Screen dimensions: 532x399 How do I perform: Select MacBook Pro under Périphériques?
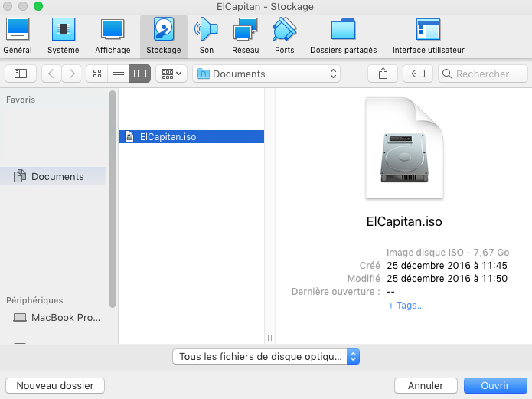pyautogui.click(x=57, y=318)
